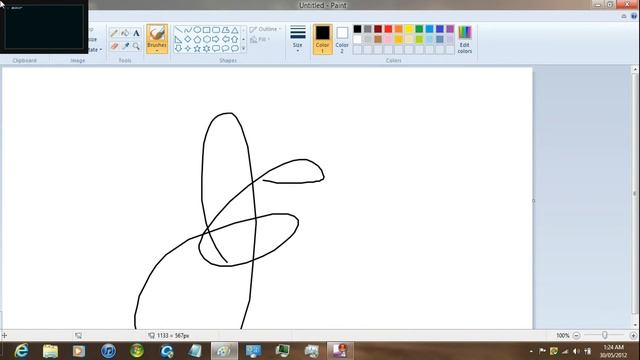Open File Explorer from the taskbar

click(50, 351)
